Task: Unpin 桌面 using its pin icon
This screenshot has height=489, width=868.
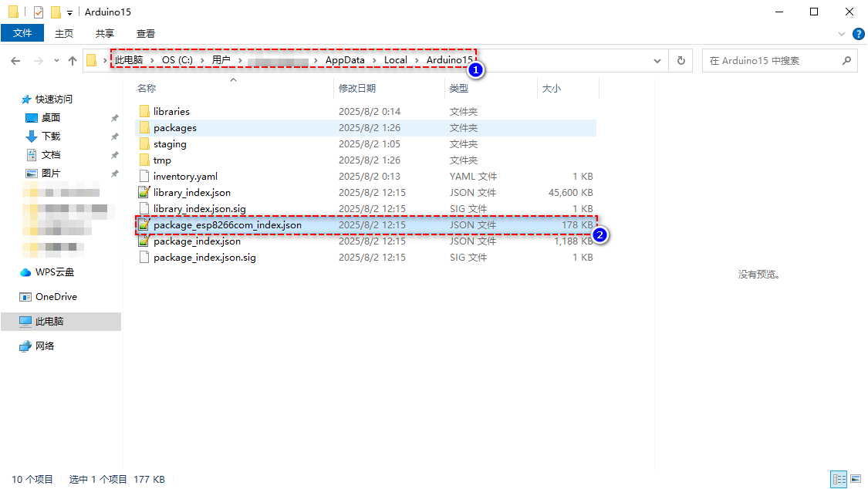Action: point(115,118)
